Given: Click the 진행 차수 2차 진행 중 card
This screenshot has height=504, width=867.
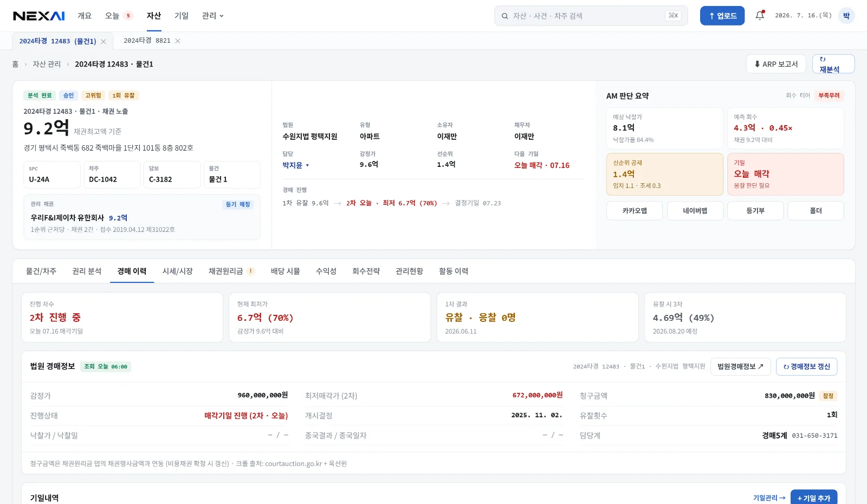Looking at the screenshot, I should (122, 318).
